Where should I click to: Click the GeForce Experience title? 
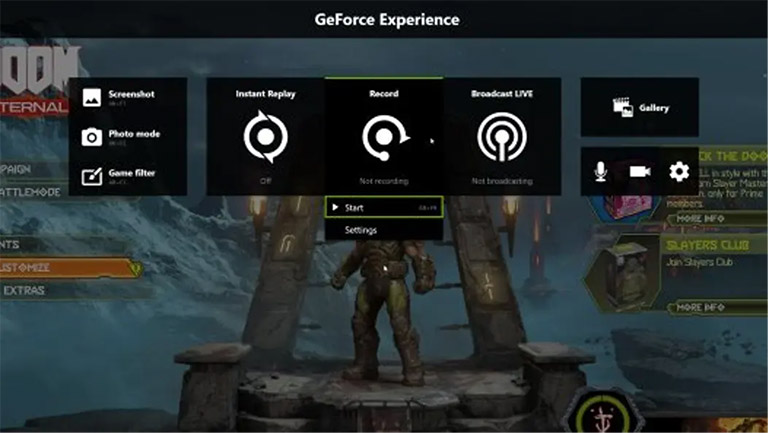click(387, 20)
